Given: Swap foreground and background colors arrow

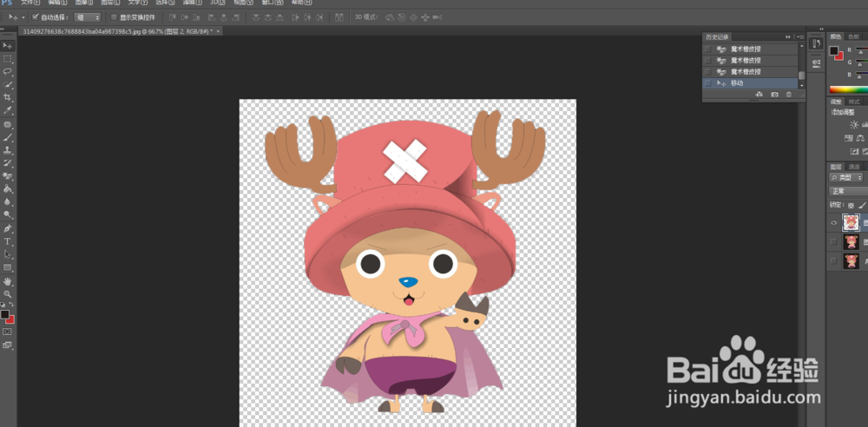Looking at the screenshot, I should pyautogui.click(x=11, y=305).
